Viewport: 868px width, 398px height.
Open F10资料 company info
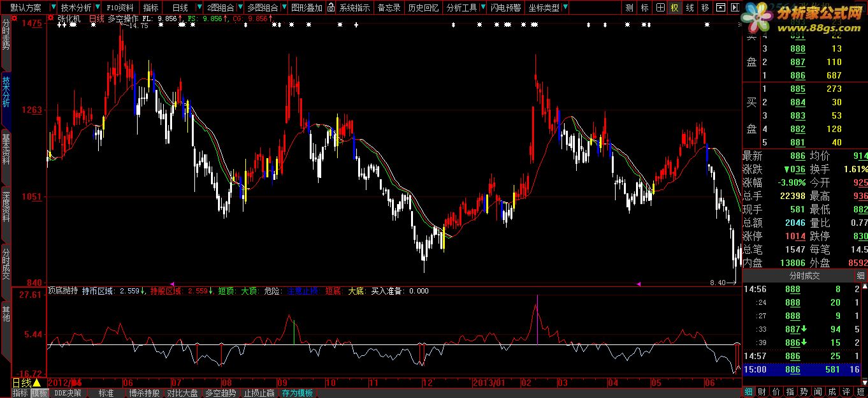pos(120,8)
